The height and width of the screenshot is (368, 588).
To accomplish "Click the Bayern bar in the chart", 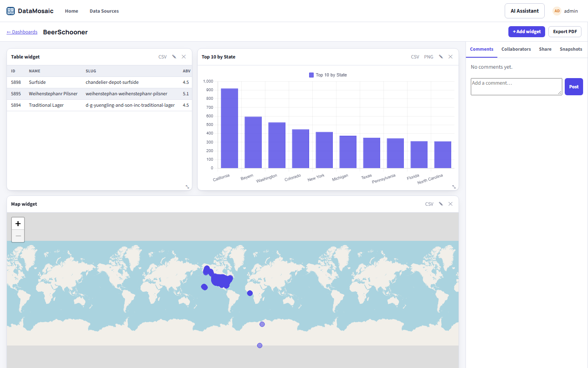I will 253,142.
